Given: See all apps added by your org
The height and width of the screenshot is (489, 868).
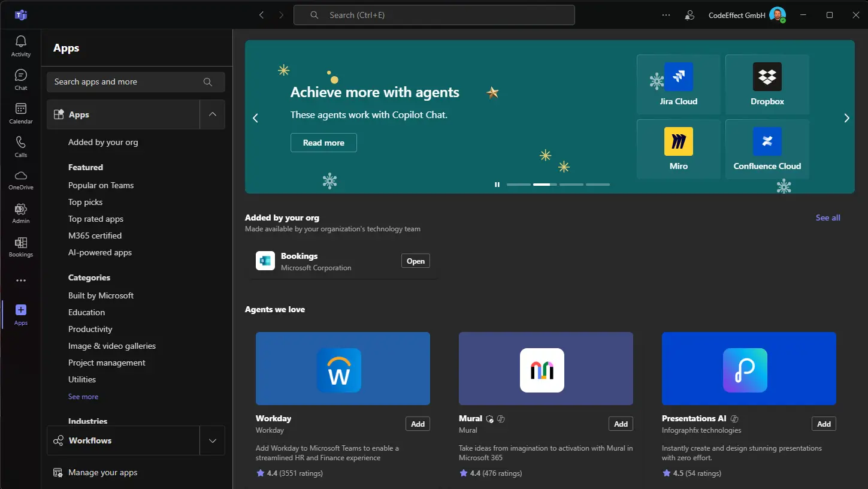Looking at the screenshot, I should point(827,218).
